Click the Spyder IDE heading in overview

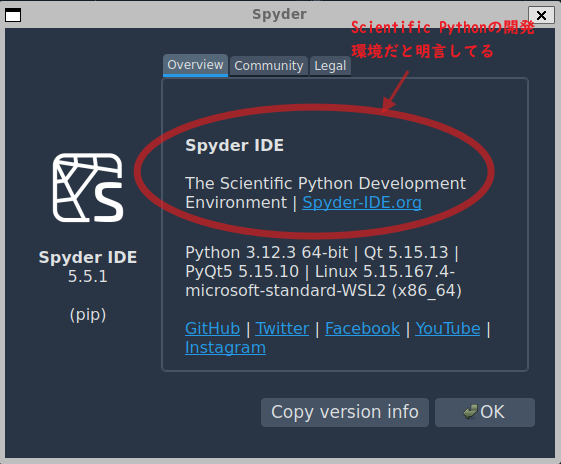point(234,145)
